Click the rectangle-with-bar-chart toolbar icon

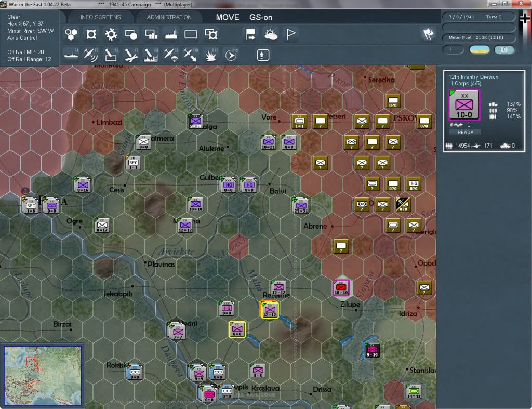pyautogui.click(x=151, y=34)
